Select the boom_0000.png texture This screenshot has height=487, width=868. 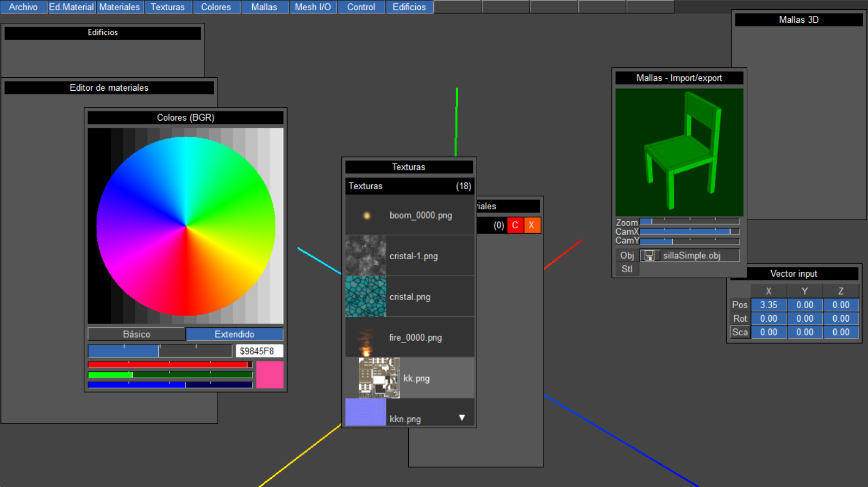(x=420, y=215)
